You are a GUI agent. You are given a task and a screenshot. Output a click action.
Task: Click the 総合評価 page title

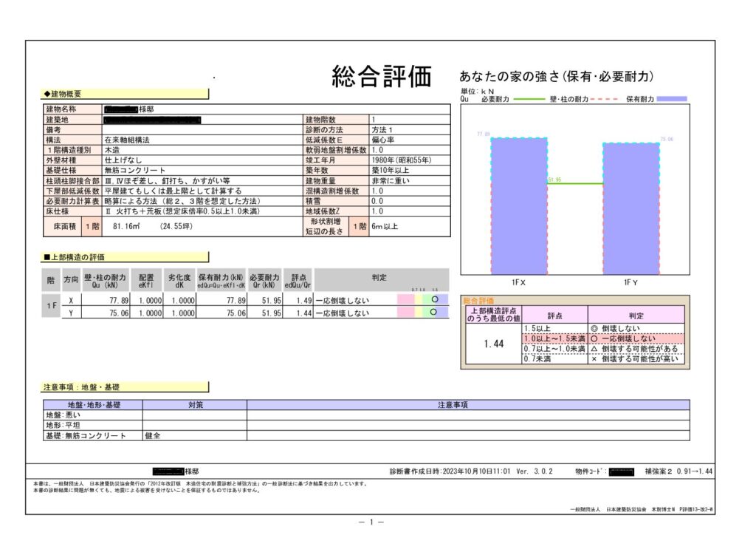click(x=381, y=76)
